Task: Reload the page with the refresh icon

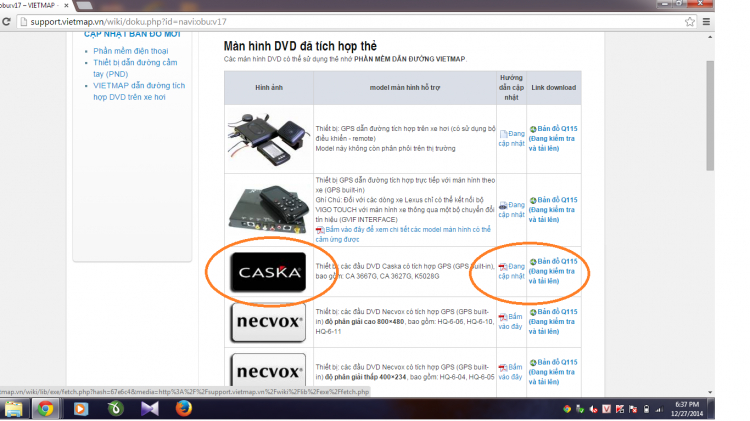Action: (x=6, y=22)
